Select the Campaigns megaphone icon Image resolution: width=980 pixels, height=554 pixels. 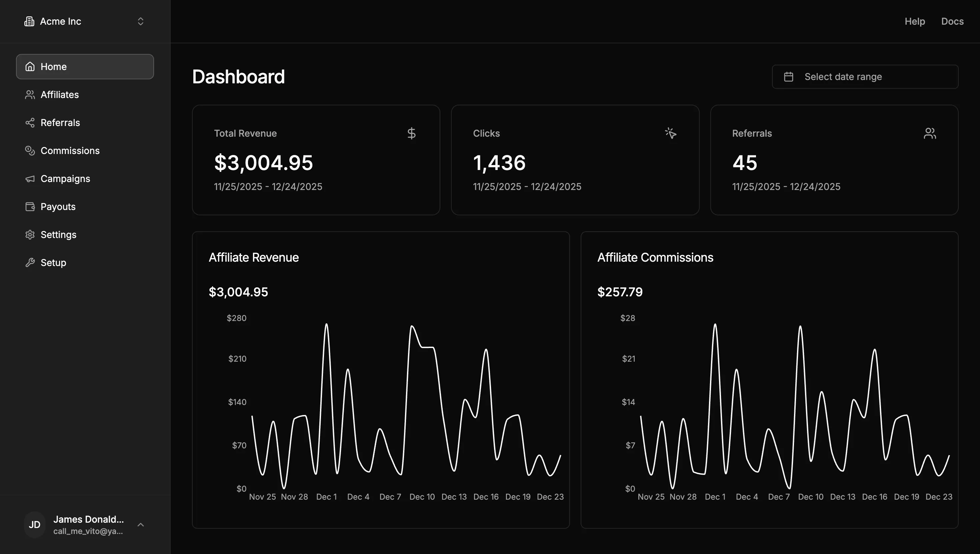tap(30, 178)
